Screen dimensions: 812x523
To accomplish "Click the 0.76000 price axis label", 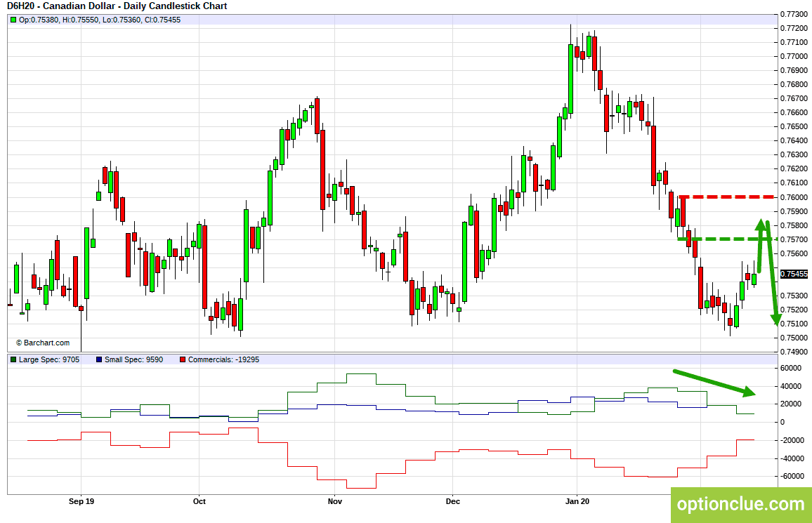I will point(794,197).
